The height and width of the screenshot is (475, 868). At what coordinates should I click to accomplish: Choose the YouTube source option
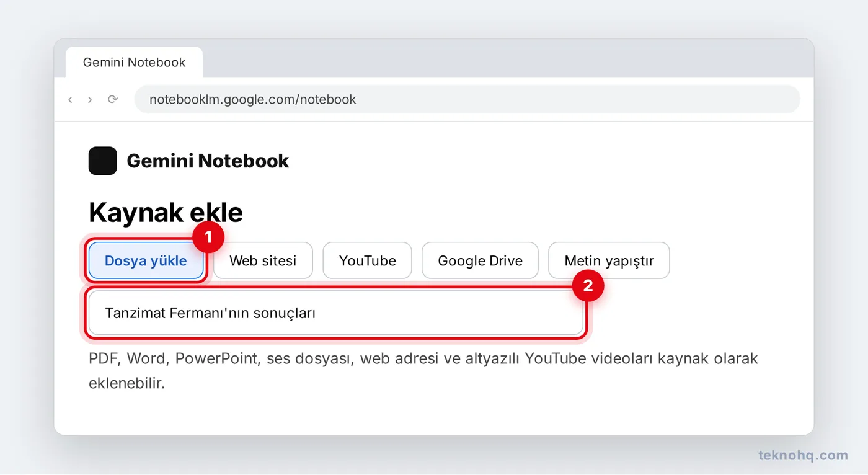(367, 260)
